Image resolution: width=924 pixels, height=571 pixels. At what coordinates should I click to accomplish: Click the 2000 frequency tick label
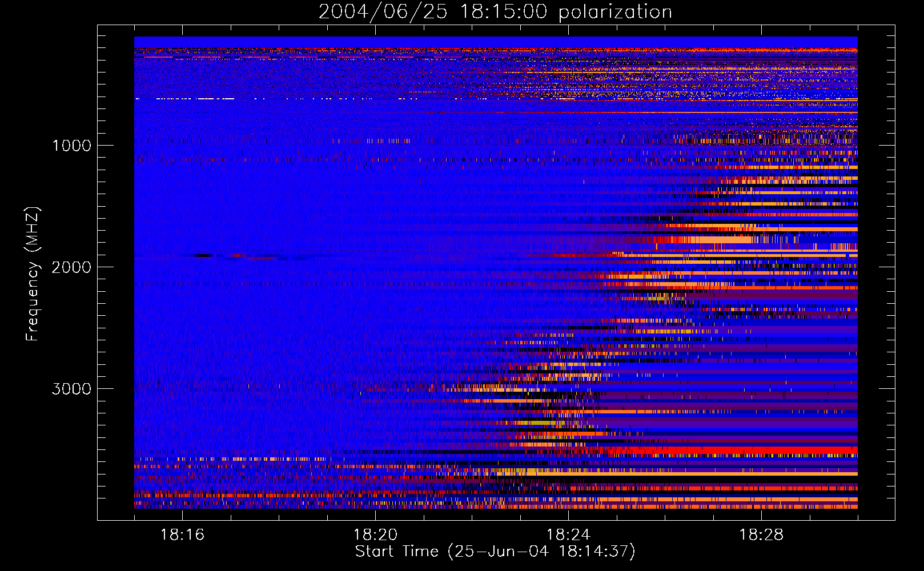click(x=71, y=267)
